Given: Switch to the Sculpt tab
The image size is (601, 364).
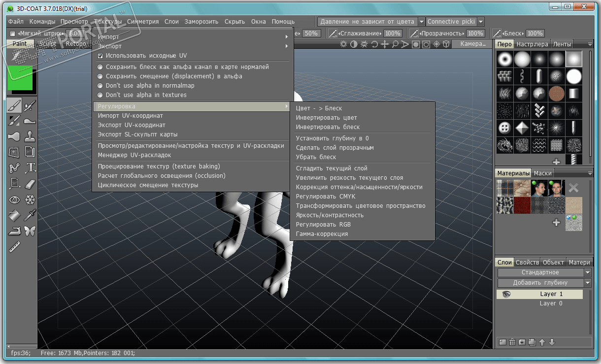Looking at the screenshot, I should point(48,44).
